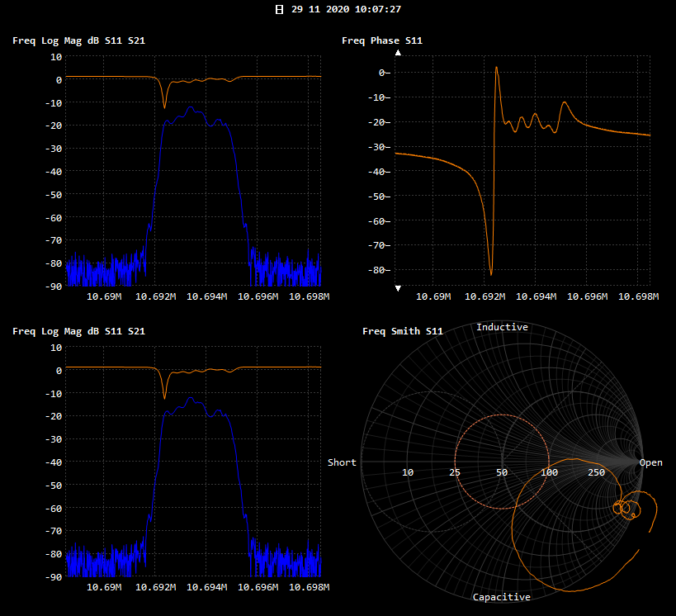Click the -40 tick on phase chart axis
The width and height of the screenshot is (676, 616).
(x=379, y=172)
